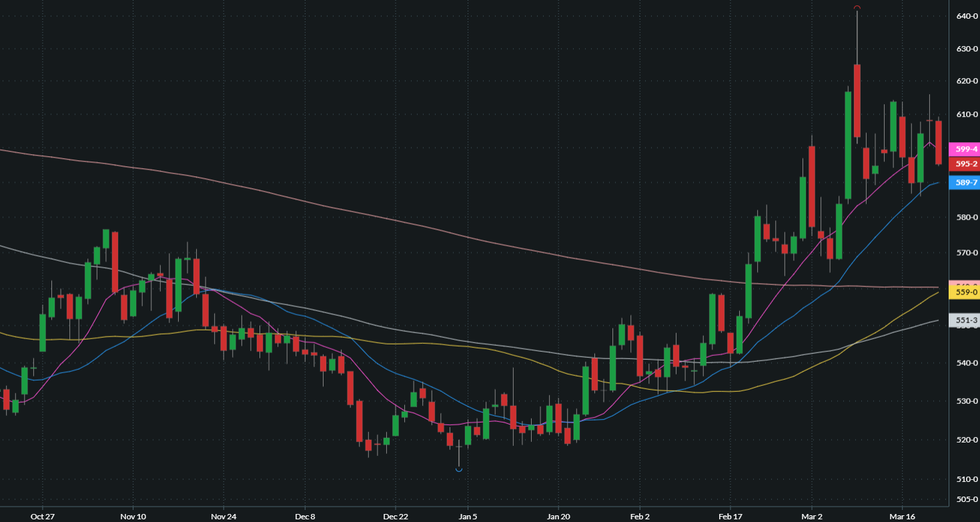Viewport: 980px width, 522px height.
Task: Click the Jan 5 date label
Action: click(468, 517)
